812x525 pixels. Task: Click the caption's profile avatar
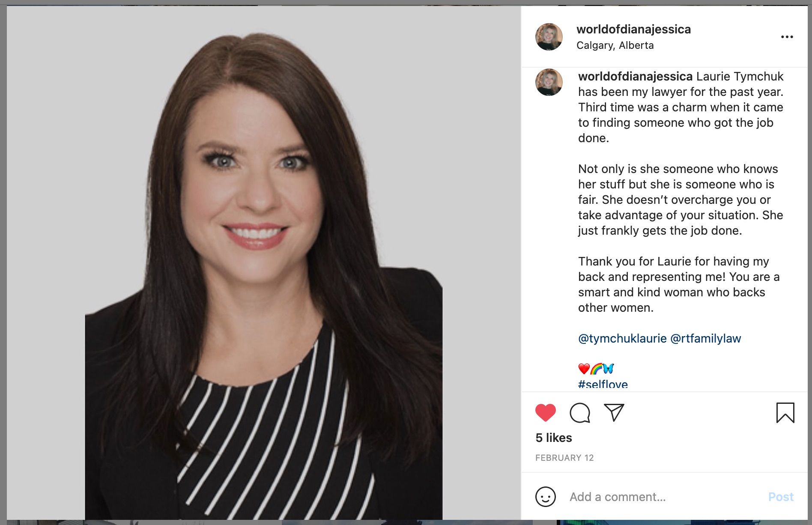point(549,82)
